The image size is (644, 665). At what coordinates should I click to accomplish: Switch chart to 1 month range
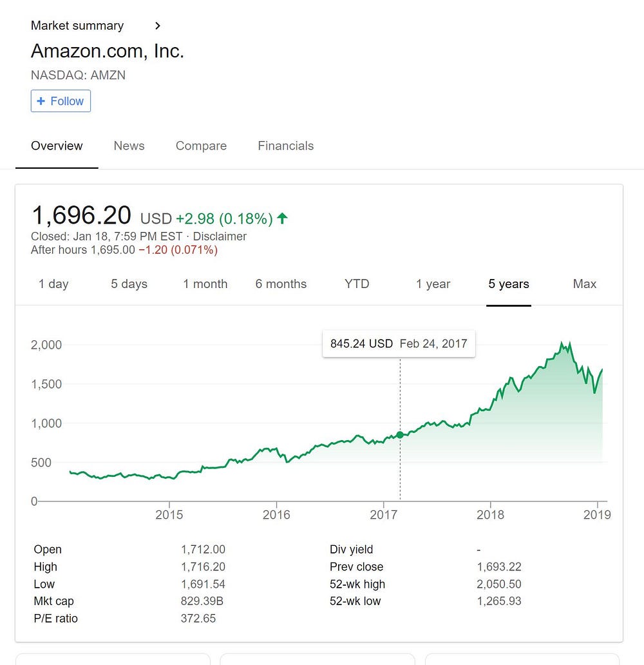(205, 284)
